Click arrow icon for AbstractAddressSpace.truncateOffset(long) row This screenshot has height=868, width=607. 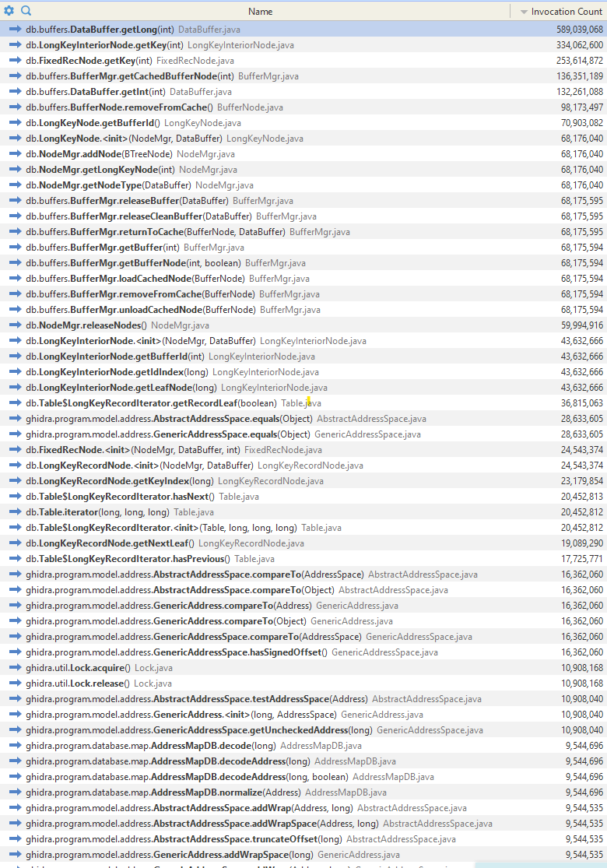[16, 838]
